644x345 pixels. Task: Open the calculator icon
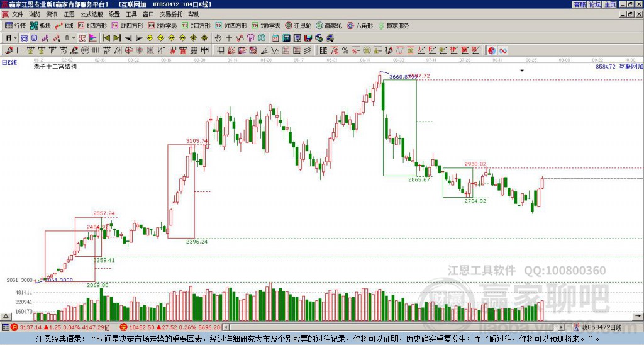click(x=286, y=38)
